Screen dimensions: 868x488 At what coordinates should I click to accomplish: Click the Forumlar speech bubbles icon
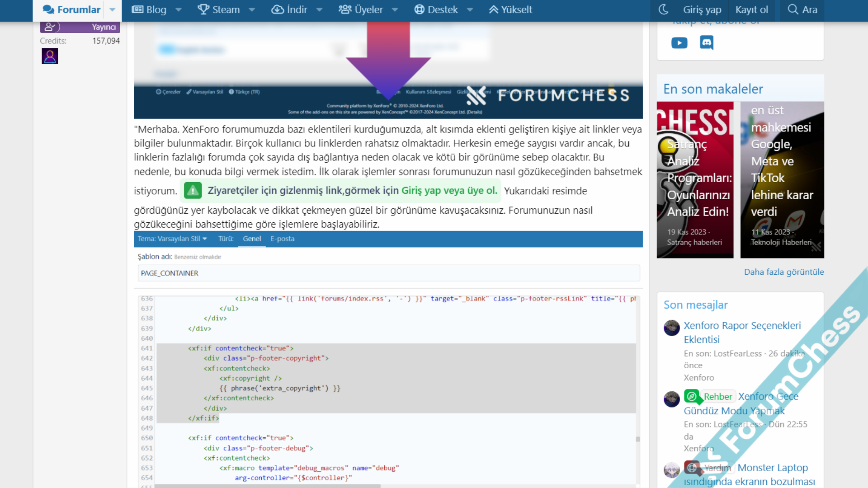pos(48,9)
